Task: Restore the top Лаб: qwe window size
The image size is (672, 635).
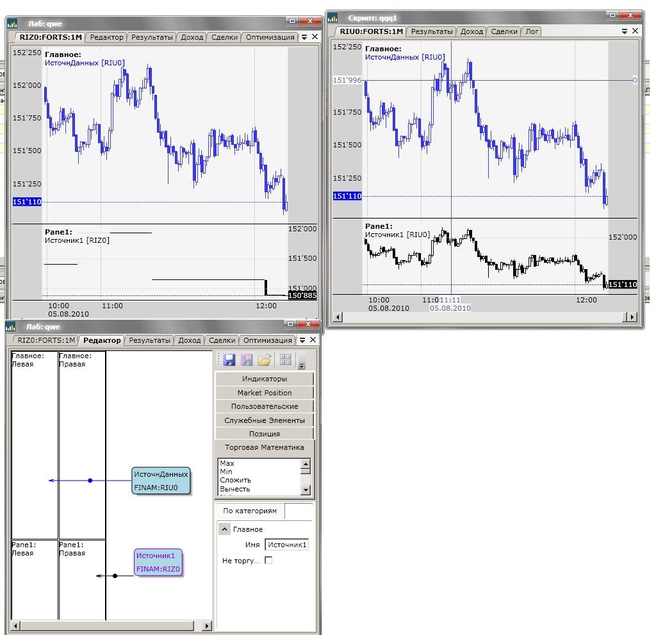Action: [x=292, y=21]
